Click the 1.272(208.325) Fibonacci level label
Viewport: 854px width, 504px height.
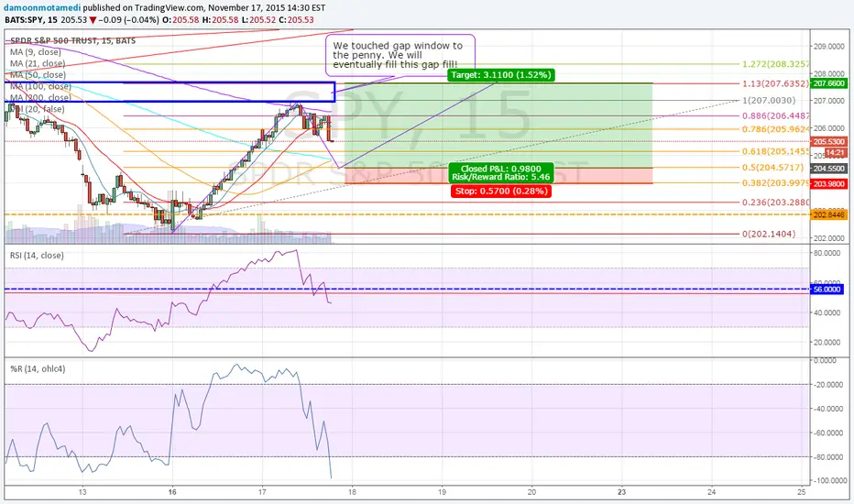775,64
